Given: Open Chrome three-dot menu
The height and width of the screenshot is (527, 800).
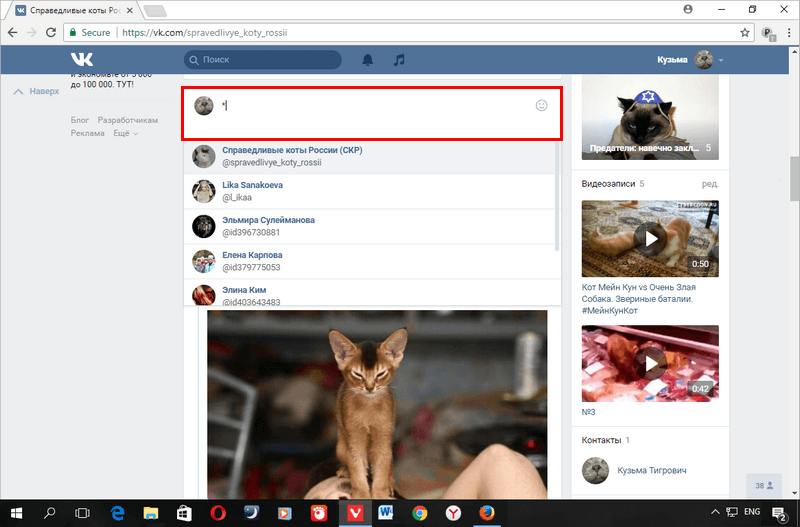Looking at the screenshot, I should tap(789, 33).
